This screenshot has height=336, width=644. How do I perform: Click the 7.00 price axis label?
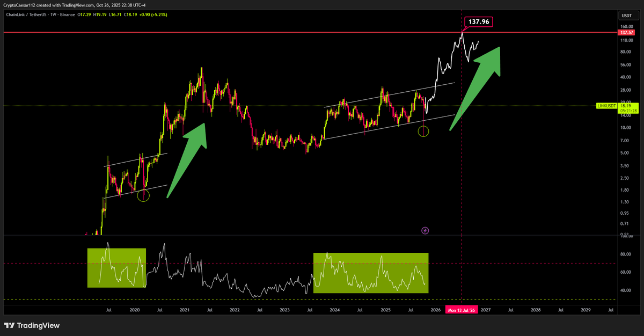point(625,141)
